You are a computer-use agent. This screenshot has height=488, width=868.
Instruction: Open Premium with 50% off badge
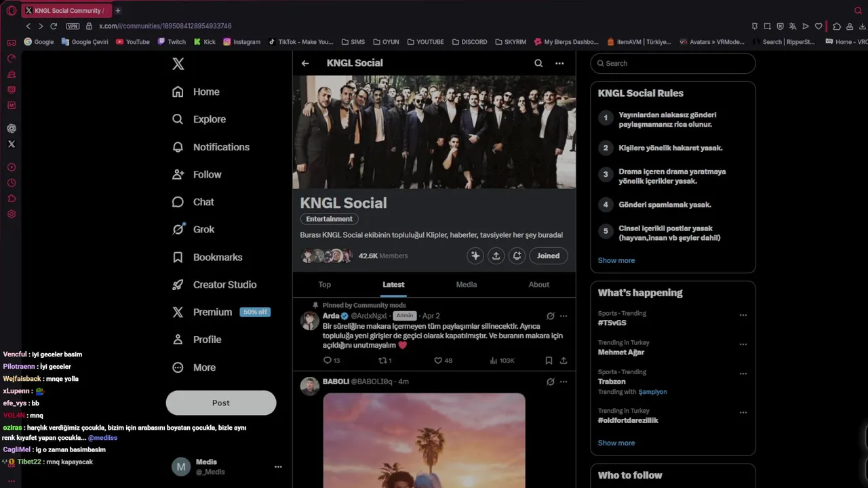tap(221, 312)
